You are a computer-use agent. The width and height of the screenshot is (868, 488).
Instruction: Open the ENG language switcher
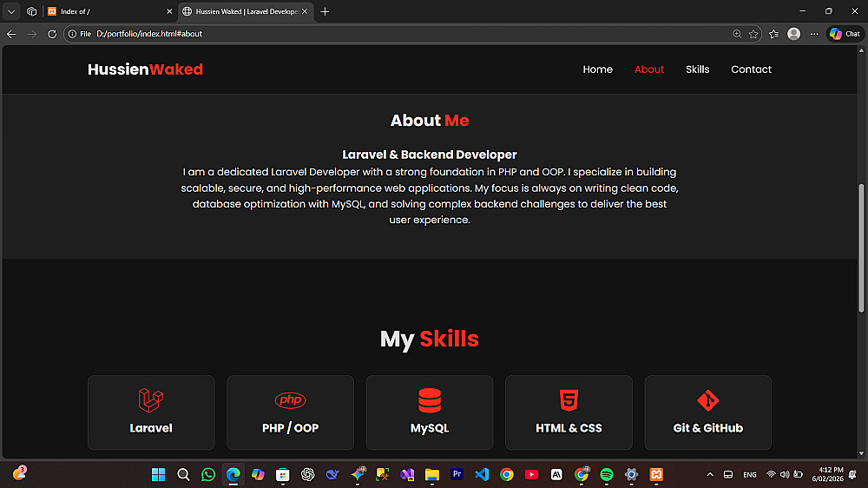click(x=750, y=475)
